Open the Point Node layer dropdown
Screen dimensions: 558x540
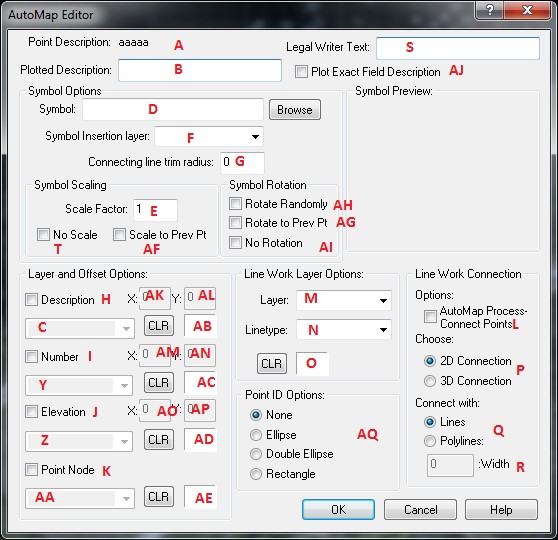click(x=80, y=498)
